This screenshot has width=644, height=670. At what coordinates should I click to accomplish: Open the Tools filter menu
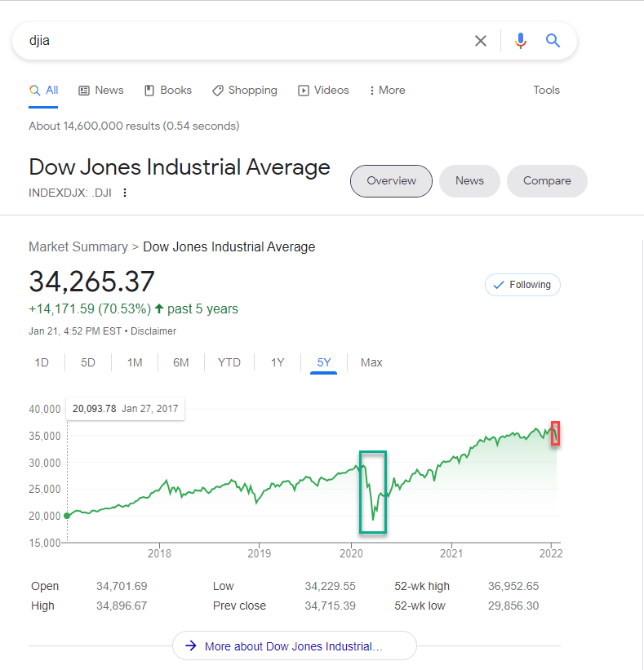point(546,91)
